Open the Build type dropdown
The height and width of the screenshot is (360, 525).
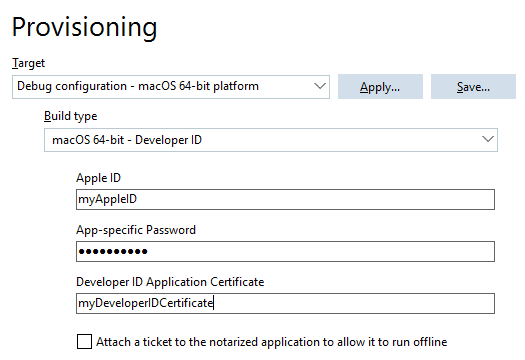point(271,140)
